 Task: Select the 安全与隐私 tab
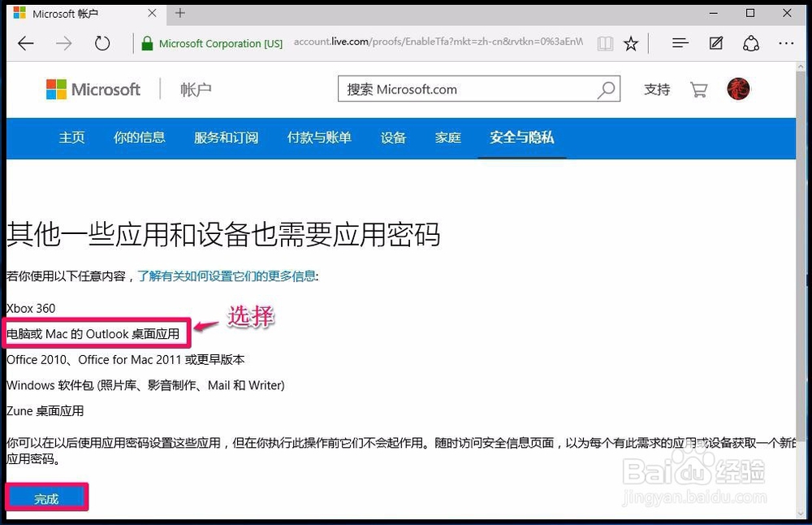click(522, 137)
